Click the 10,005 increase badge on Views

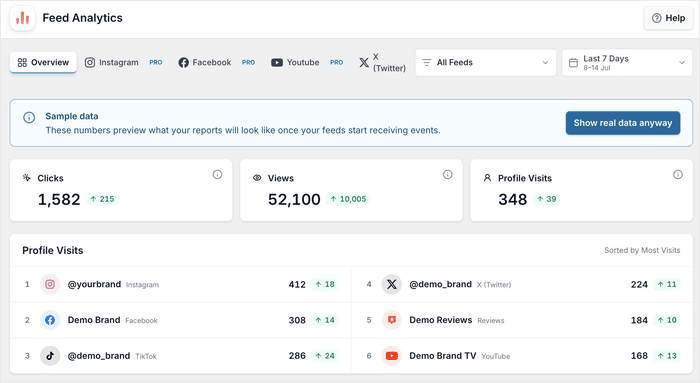click(x=348, y=199)
